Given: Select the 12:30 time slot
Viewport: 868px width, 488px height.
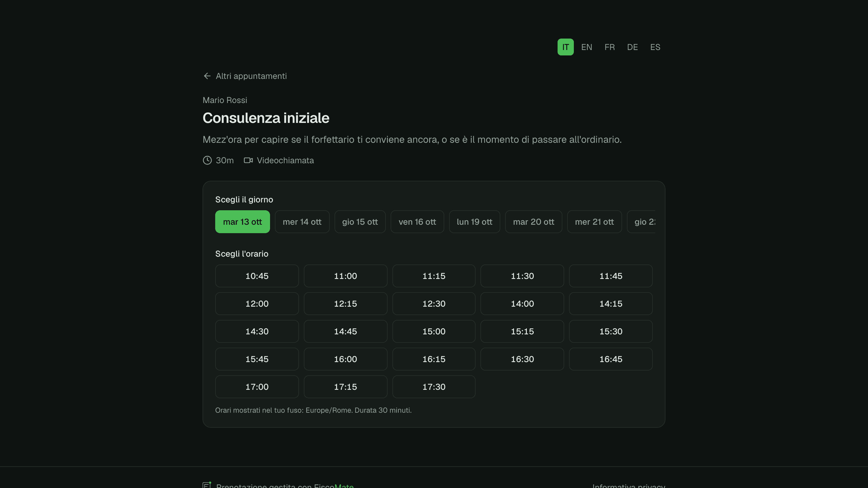Looking at the screenshot, I should (434, 303).
